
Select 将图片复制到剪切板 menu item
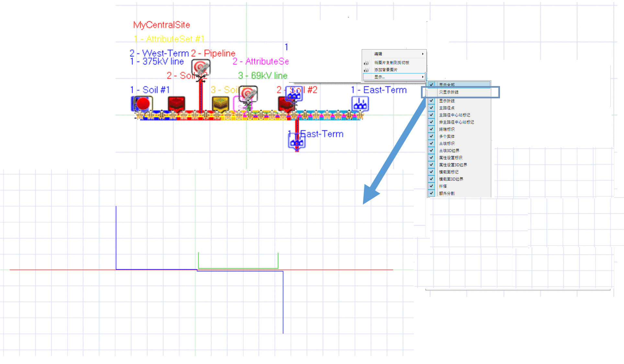click(x=392, y=63)
